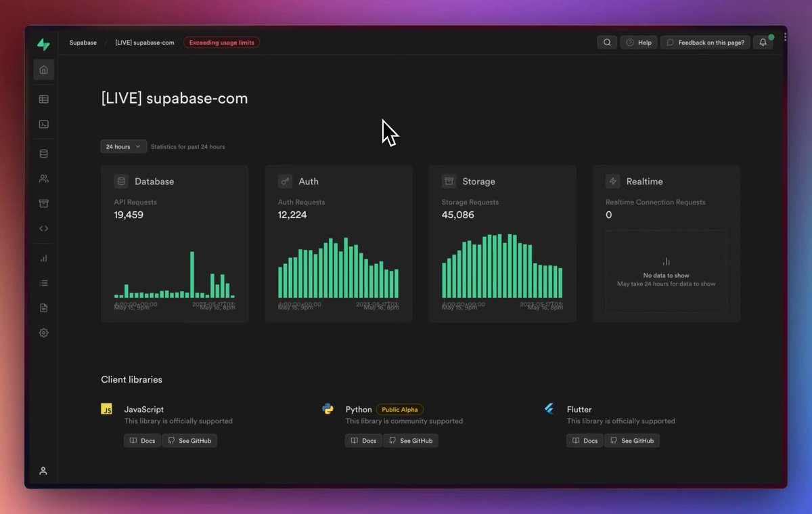Screen dimensions: 812x514
Task: Select the Database sidebar icon
Action: [43, 153]
